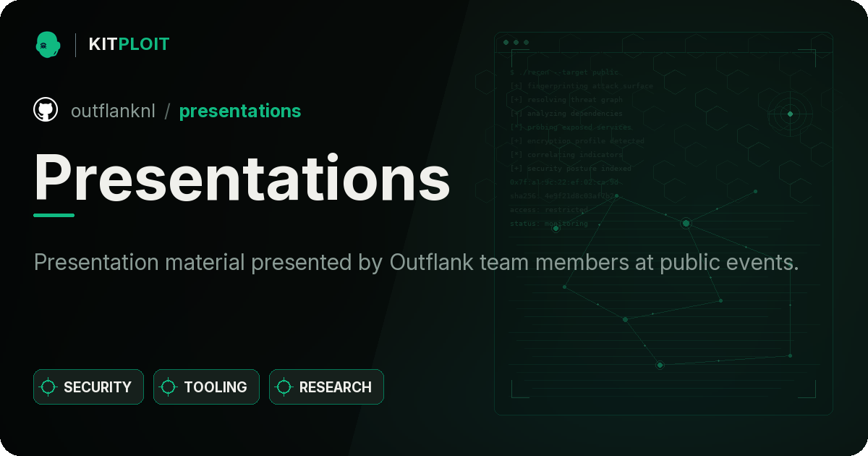
Task: Click the terminal line 'analyzing dependencies'
Action: point(566,114)
